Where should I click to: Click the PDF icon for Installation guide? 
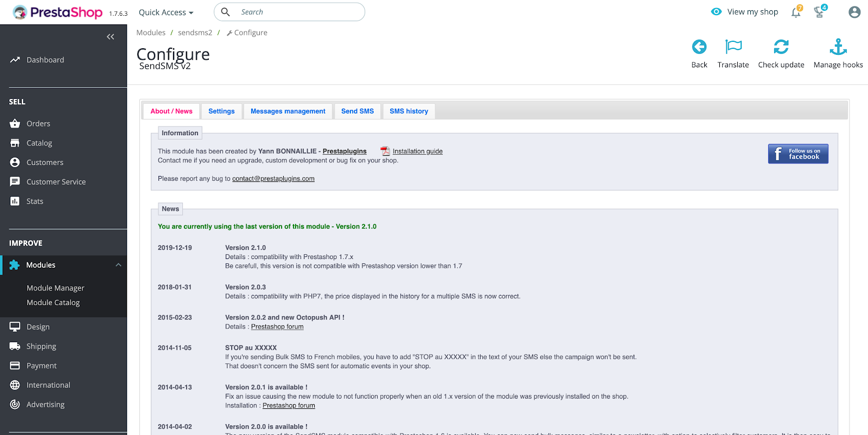tap(385, 152)
